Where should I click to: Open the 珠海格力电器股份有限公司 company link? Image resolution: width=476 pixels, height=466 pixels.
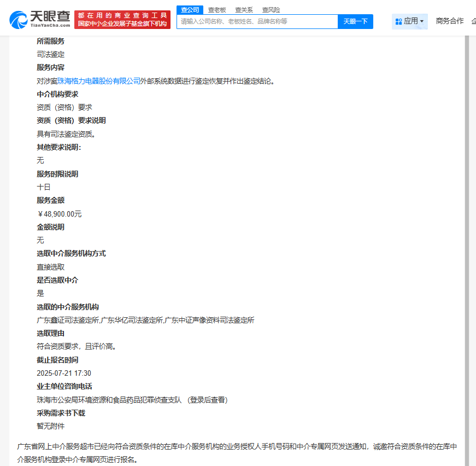[x=99, y=81]
